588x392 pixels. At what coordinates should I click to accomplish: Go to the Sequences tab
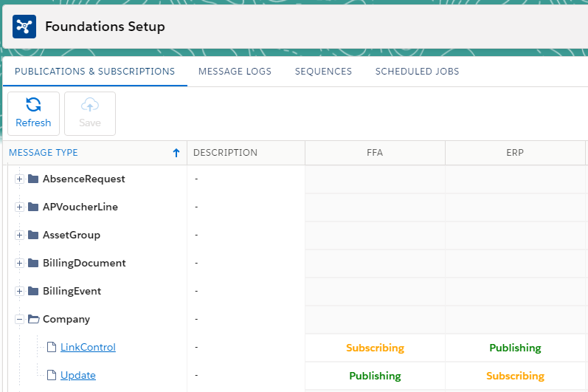[x=323, y=72]
